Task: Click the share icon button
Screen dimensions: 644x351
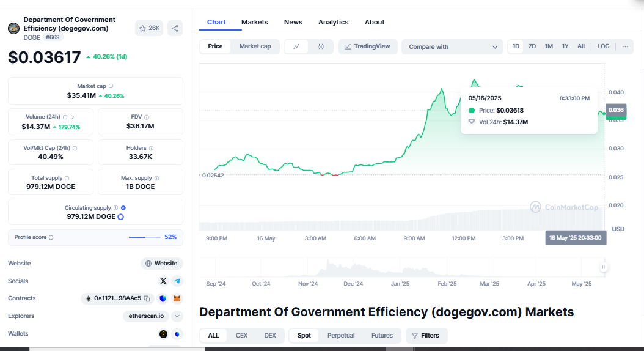Action: click(175, 28)
